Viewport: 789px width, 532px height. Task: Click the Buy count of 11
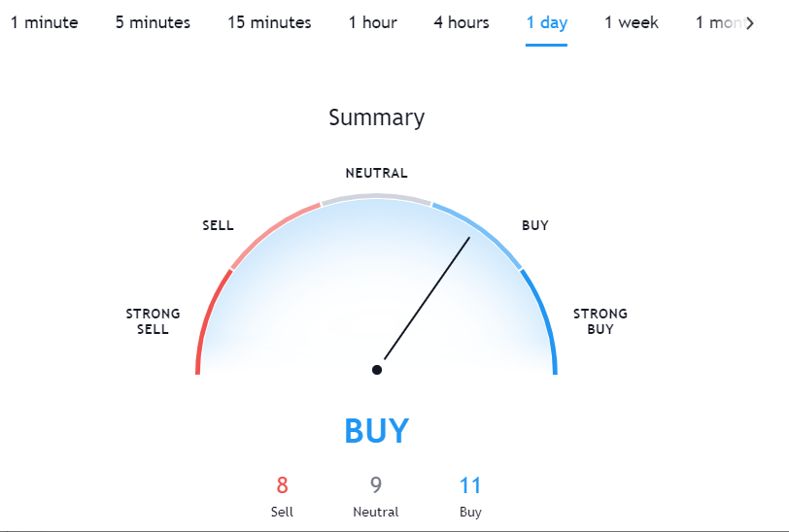point(470,485)
